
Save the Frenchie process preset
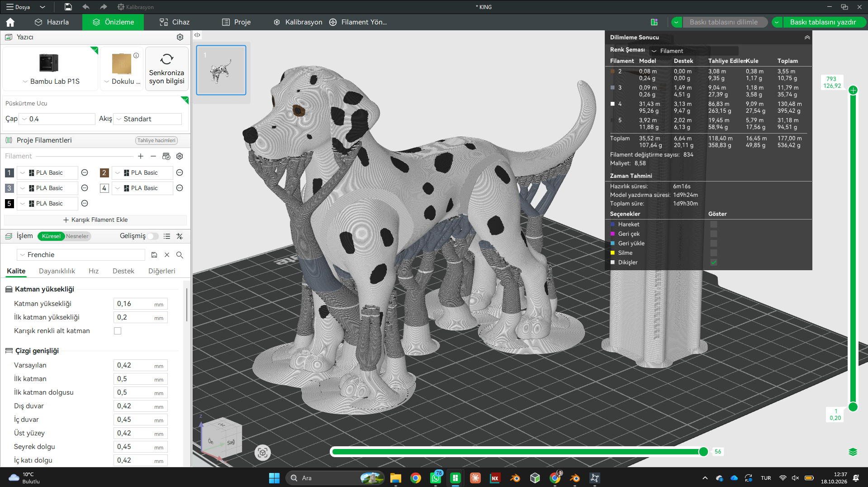154,255
